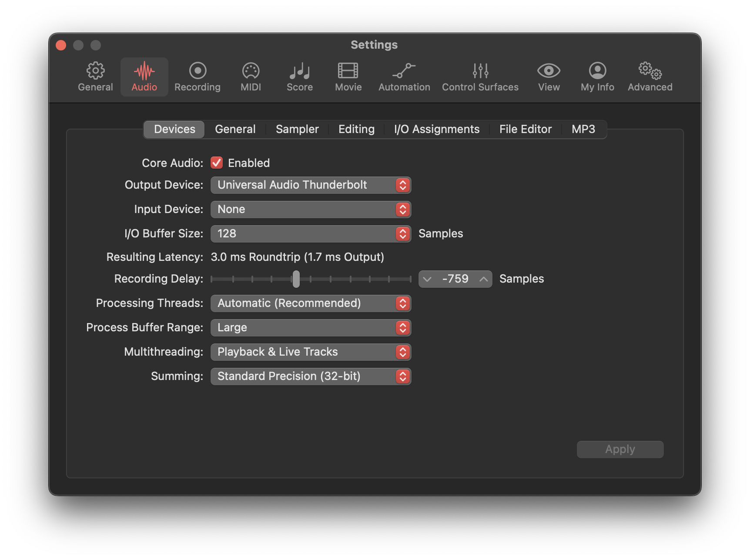
Task: Click the Apply button
Action: point(620,449)
